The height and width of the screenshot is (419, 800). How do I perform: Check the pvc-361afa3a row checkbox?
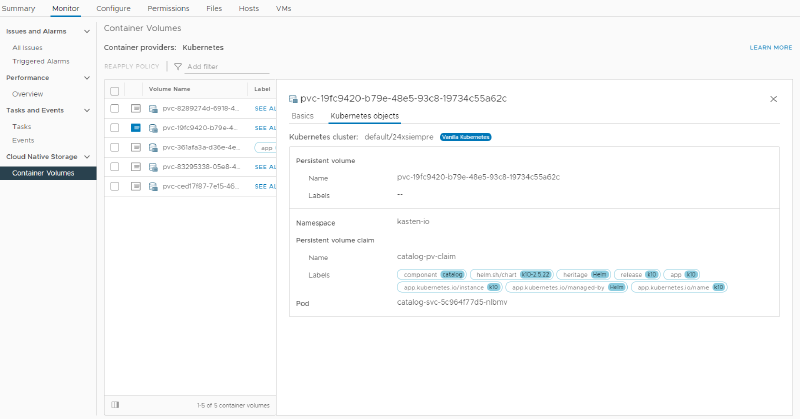click(x=115, y=147)
